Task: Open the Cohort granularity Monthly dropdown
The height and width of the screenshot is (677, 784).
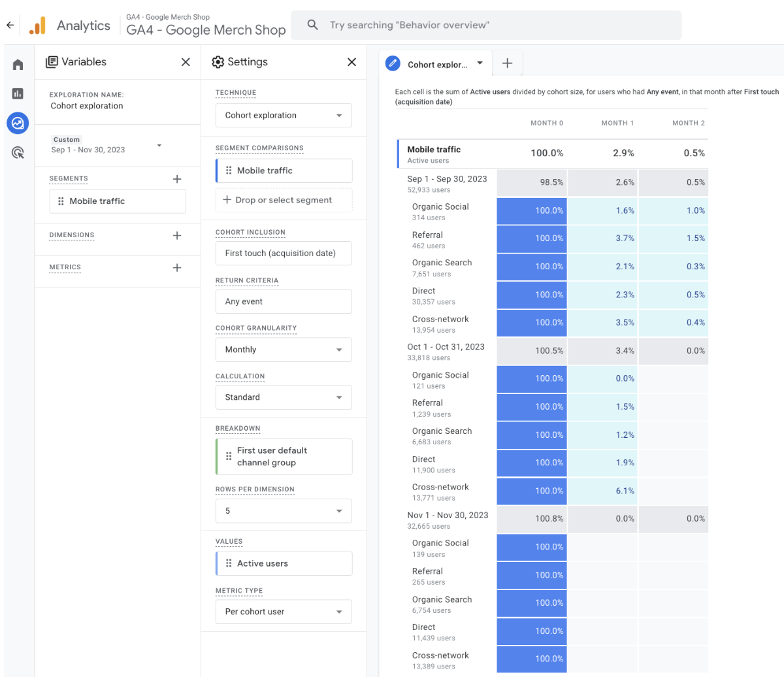Action: [x=284, y=350]
